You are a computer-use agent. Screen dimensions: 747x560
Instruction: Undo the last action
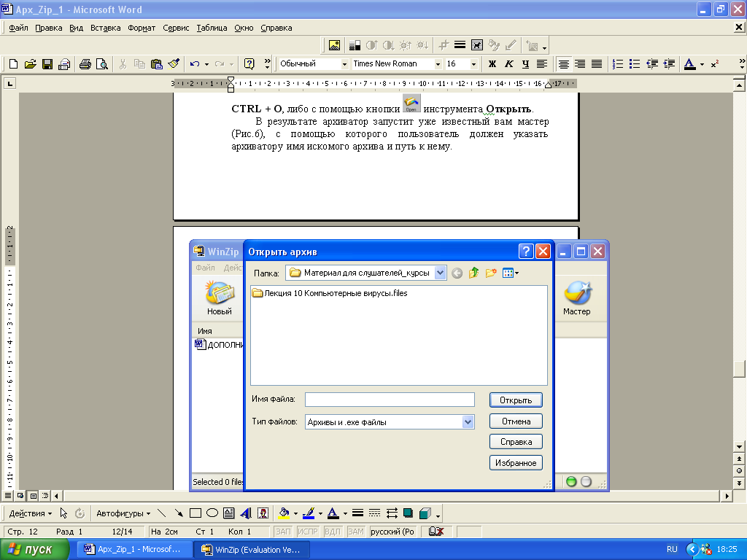[x=194, y=64]
